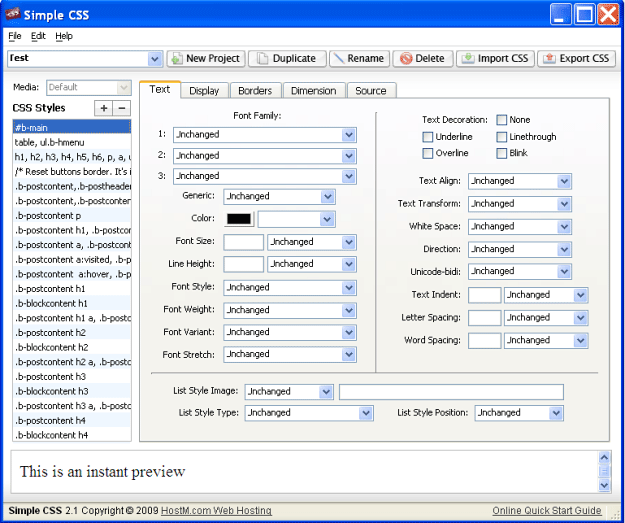Click the Simple CSS title bar logo

pyautogui.click(x=12, y=14)
